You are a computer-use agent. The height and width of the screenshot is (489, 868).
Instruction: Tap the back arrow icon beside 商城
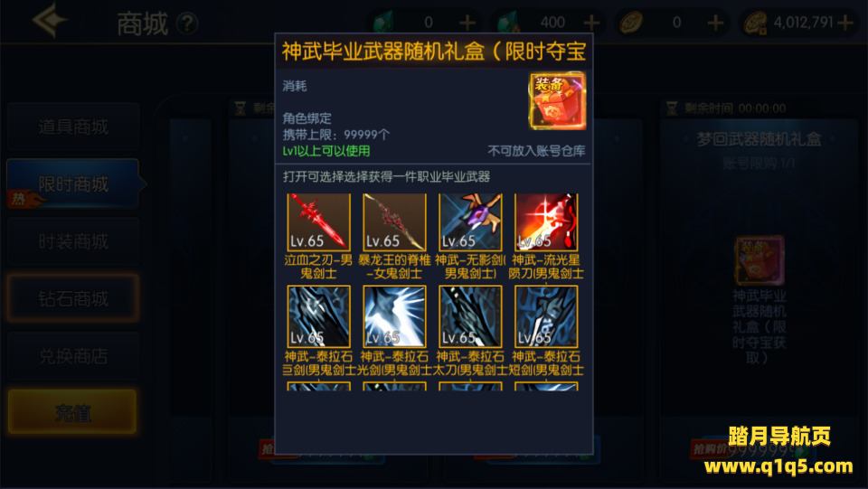coord(50,21)
